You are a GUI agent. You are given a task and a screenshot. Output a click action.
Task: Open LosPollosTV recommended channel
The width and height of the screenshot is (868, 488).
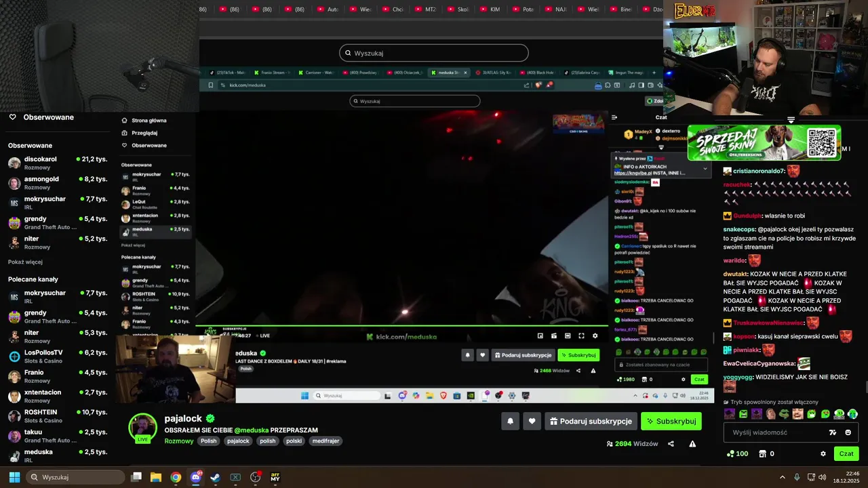[58, 357]
